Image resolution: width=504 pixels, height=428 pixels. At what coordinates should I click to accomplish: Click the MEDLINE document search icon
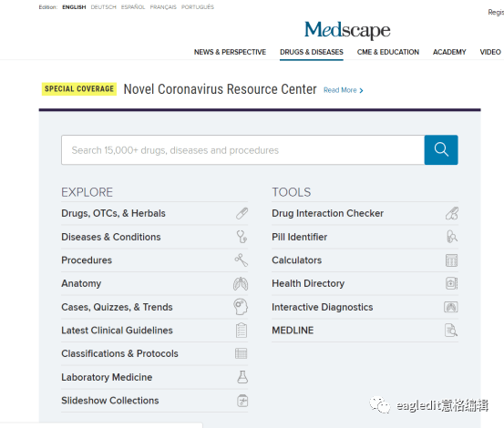click(x=451, y=330)
